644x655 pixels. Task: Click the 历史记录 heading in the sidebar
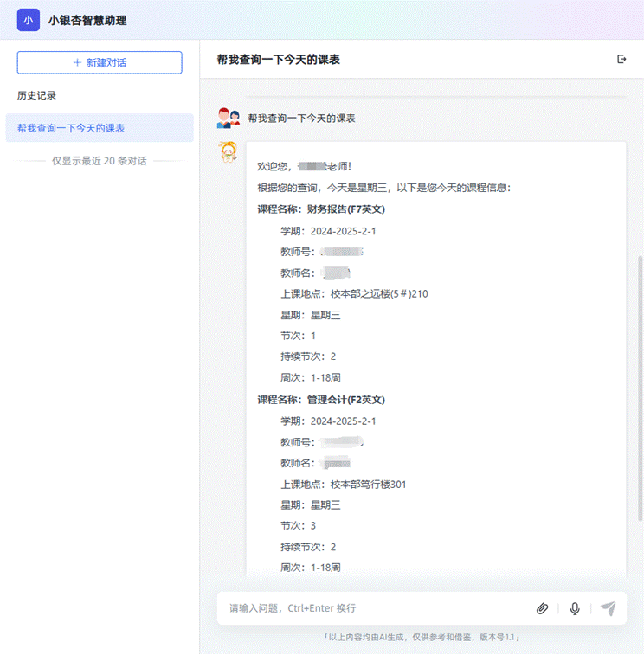pos(36,95)
